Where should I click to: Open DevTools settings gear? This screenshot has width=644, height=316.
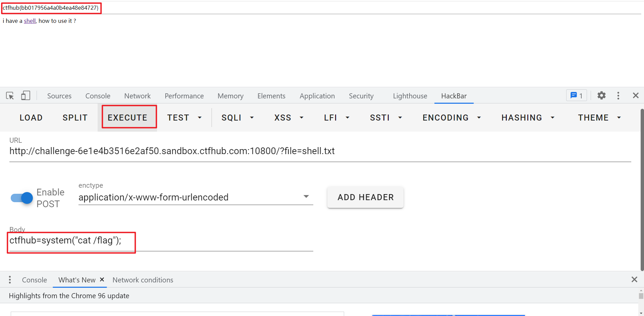tap(601, 95)
